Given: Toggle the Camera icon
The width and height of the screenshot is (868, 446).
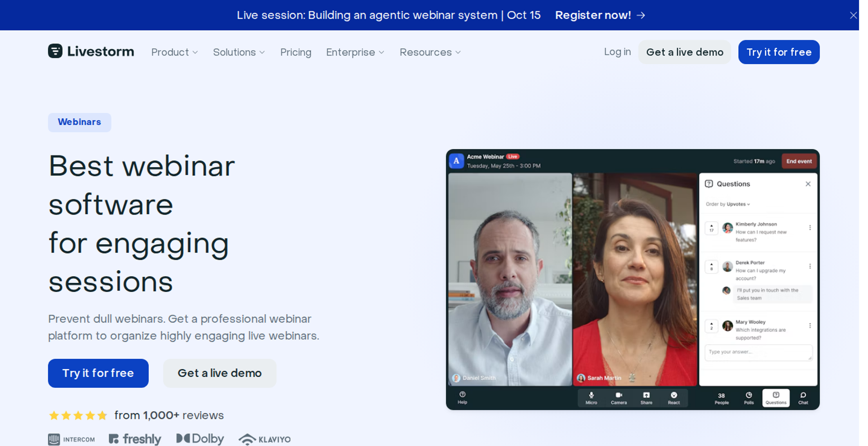Looking at the screenshot, I should coord(618,398).
